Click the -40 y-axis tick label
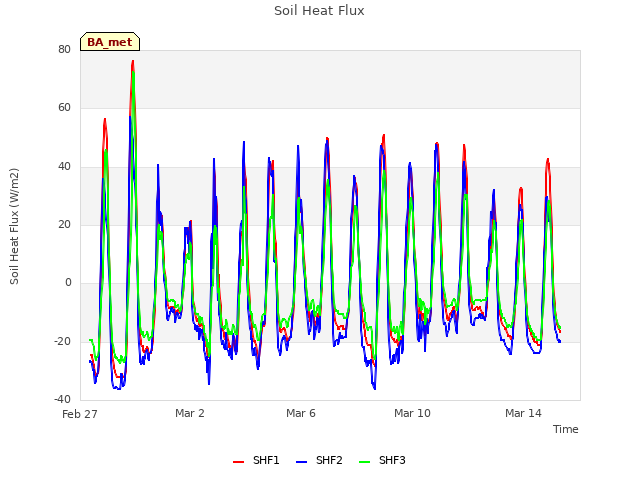 (x=63, y=399)
